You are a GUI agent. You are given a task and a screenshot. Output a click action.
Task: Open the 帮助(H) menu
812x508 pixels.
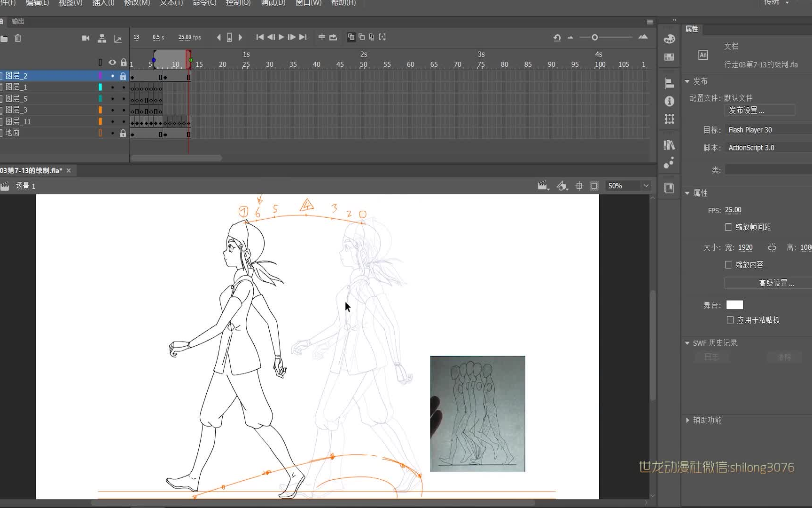click(344, 3)
